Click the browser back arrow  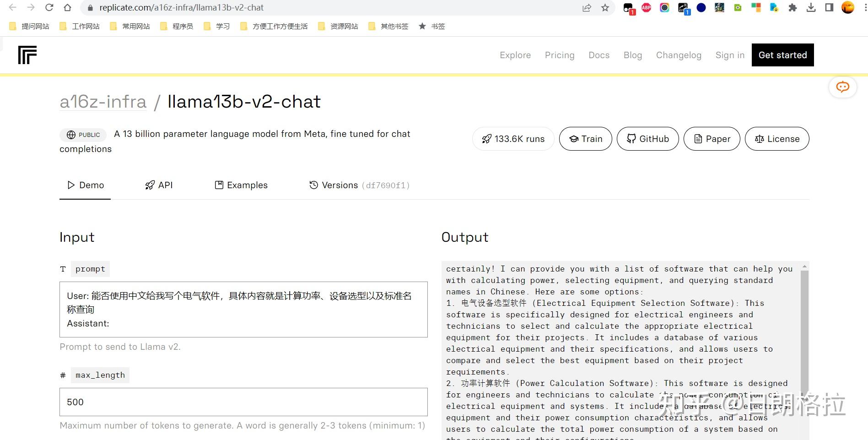click(12, 7)
